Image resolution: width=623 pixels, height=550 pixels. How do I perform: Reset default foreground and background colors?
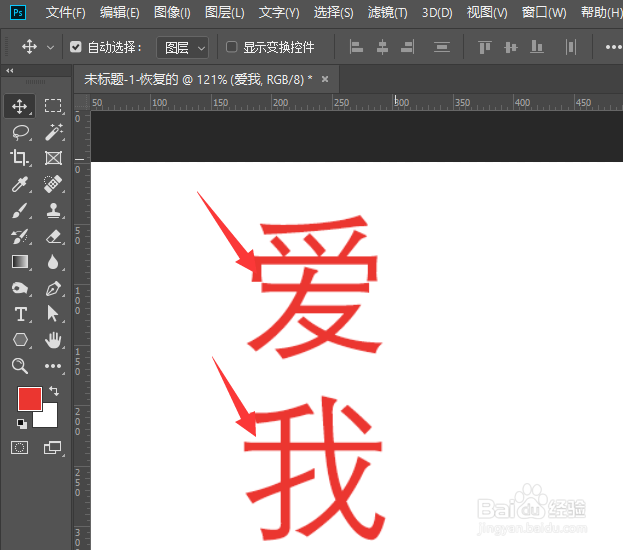click(22, 424)
